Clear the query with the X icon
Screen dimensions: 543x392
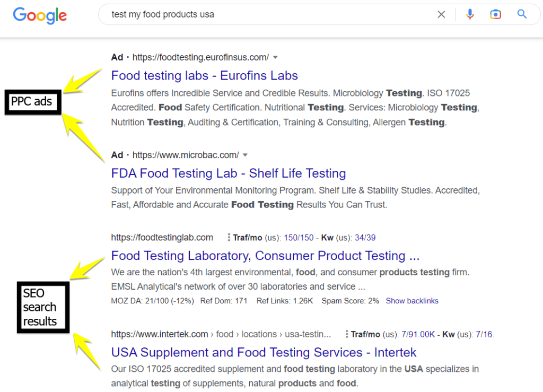point(441,14)
